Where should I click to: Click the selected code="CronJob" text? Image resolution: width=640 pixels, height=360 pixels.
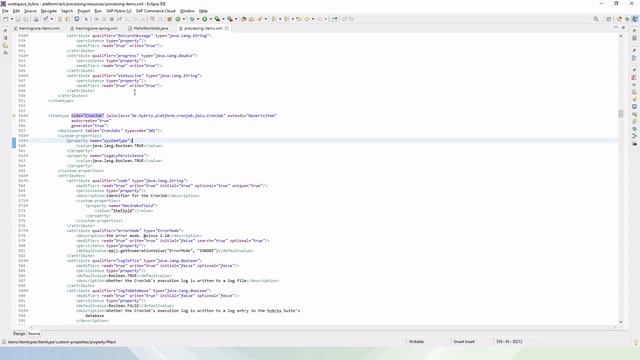click(x=88, y=116)
